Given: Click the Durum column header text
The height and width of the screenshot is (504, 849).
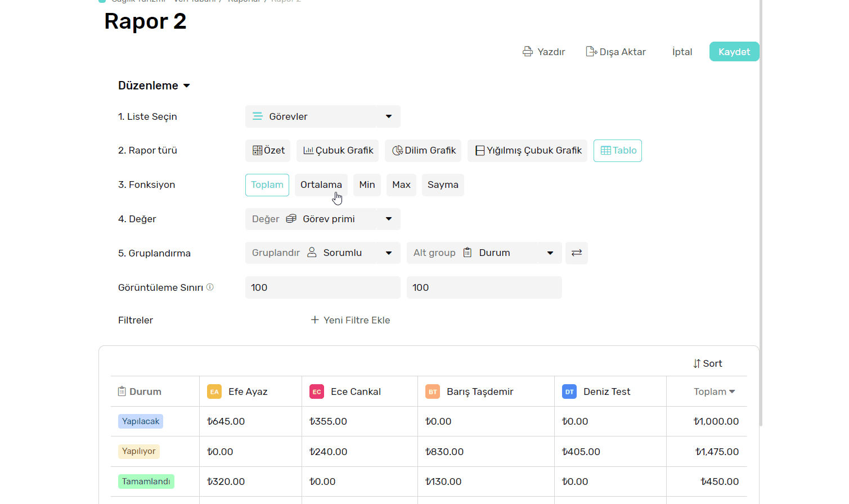Looking at the screenshot, I should tap(145, 391).
